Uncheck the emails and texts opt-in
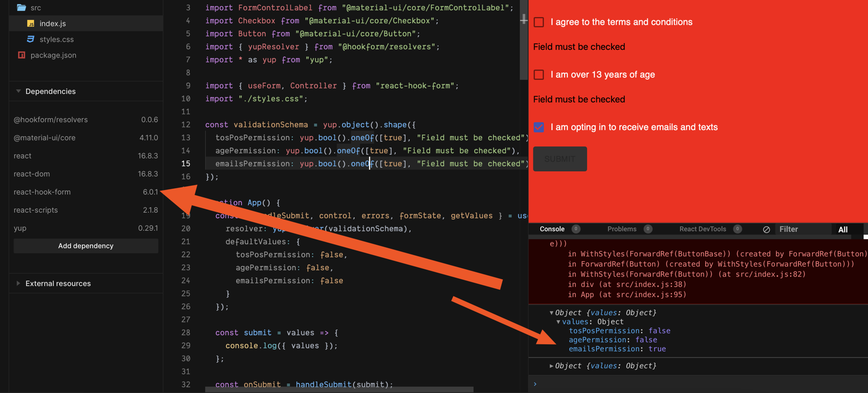Image resolution: width=868 pixels, height=393 pixels. coord(539,127)
